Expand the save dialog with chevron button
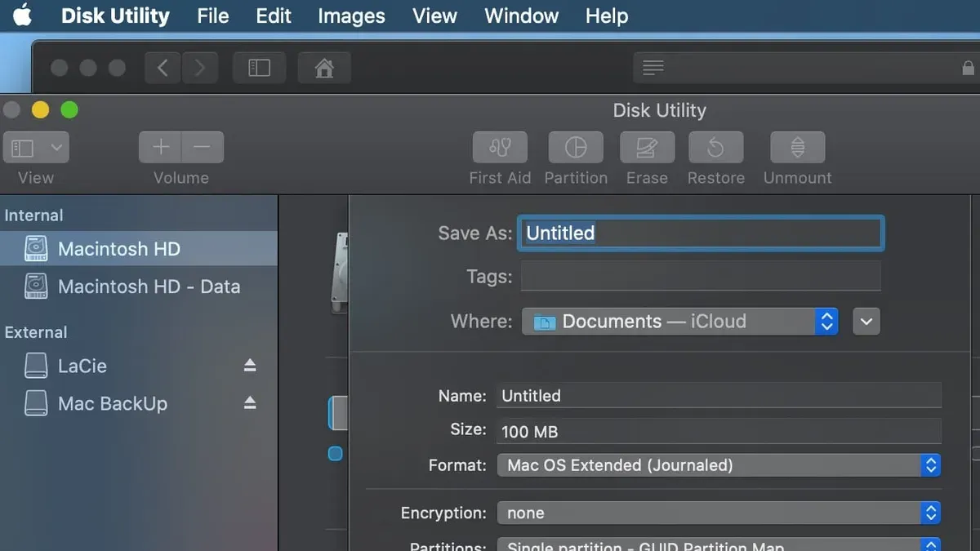Screen dimensions: 980x551 pos(866,322)
